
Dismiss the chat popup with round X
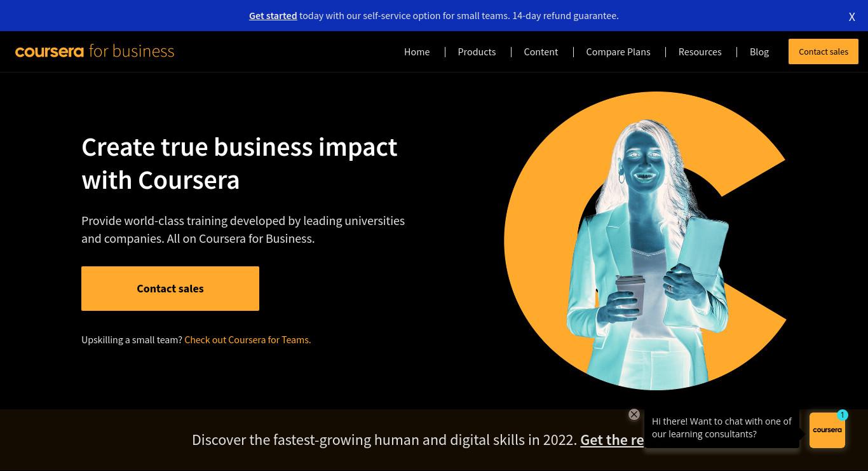[634, 414]
